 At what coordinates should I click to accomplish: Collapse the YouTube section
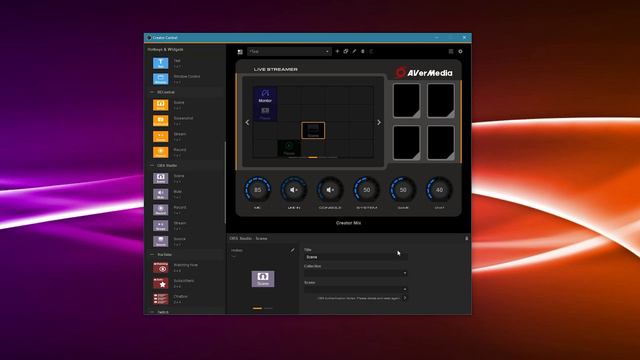[x=152, y=255]
